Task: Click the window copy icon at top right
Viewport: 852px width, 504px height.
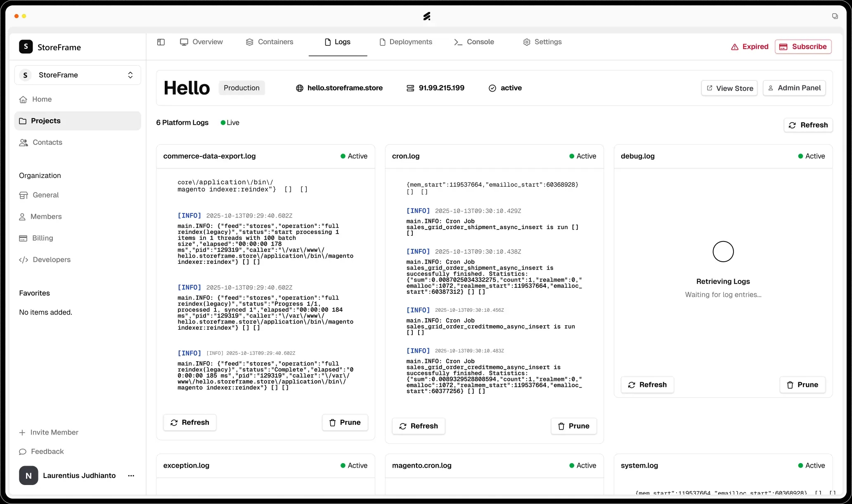Action: coord(835,16)
